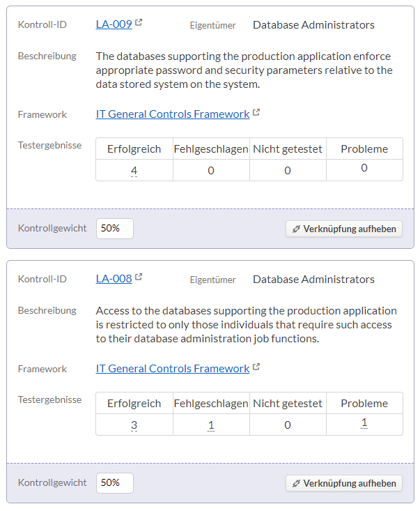The width and height of the screenshot is (420, 511).
Task: Open the LA-008 control ID link
Action: coord(114,279)
